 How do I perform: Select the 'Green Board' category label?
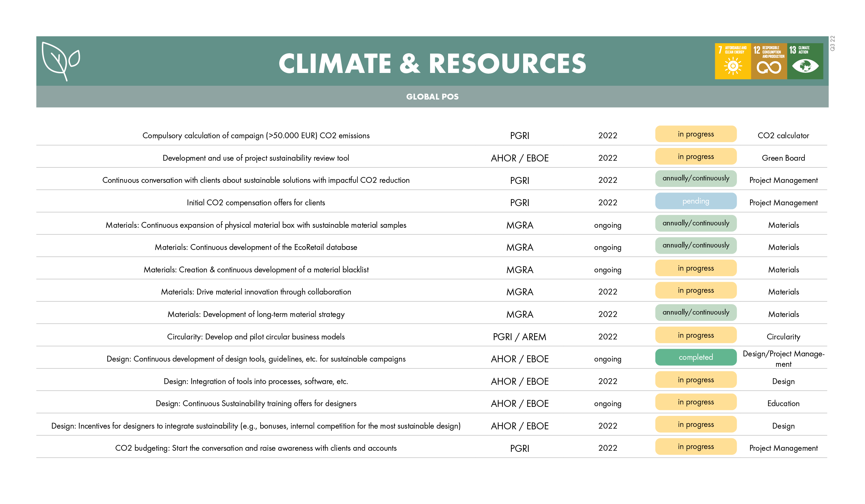(783, 158)
